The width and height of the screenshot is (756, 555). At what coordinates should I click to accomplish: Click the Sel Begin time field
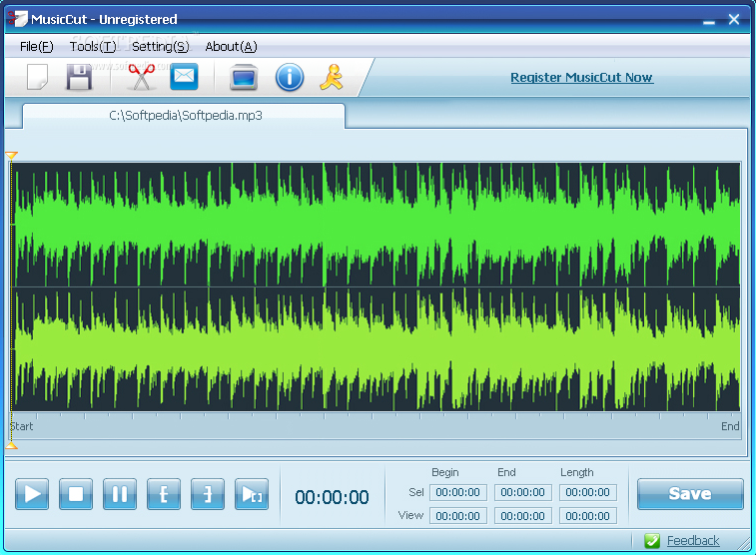click(x=458, y=492)
